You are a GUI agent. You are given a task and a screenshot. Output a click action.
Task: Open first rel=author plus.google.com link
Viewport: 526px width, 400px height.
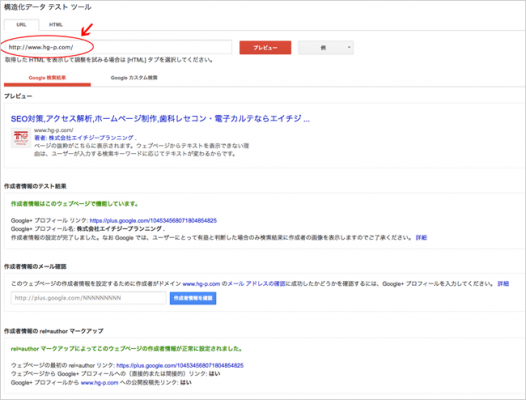(180, 365)
